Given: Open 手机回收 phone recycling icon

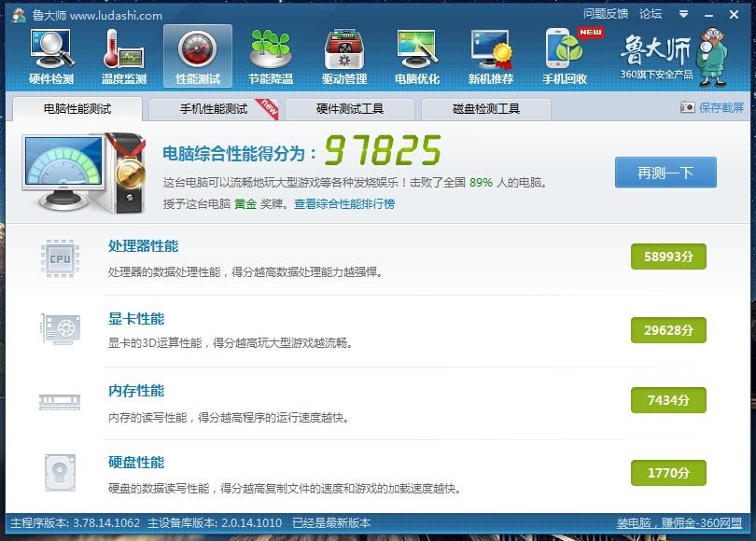Looking at the screenshot, I should point(565,56).
